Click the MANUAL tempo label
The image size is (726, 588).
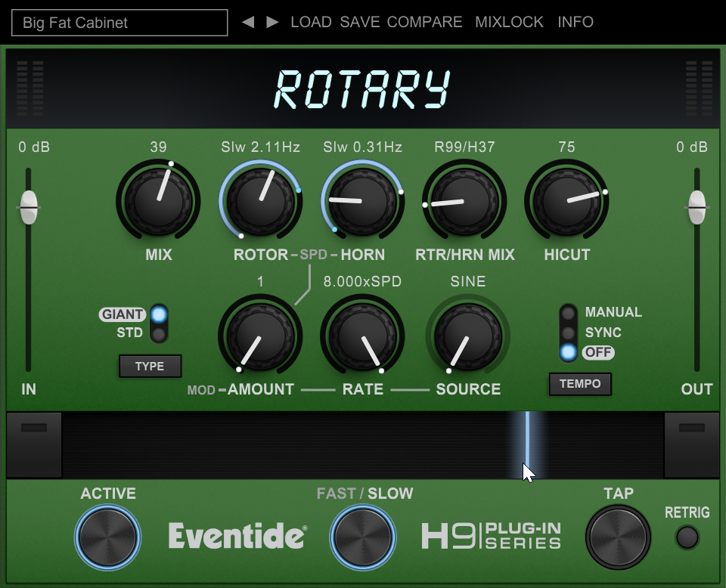click(613, 312)
